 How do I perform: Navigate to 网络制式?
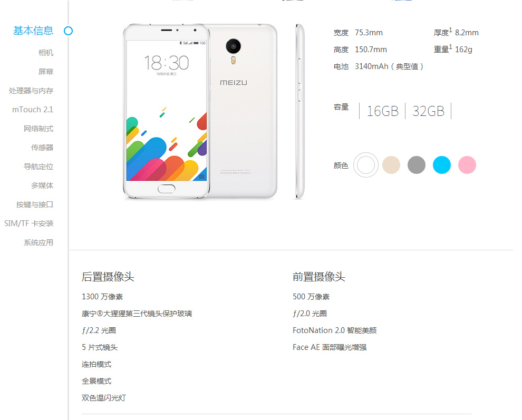(x=38, y=129)
